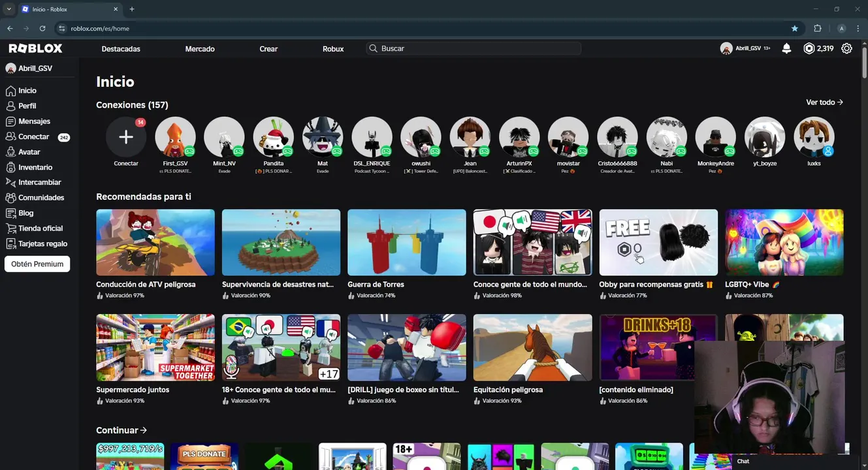Open Mint_NV friend avatar

224,137
